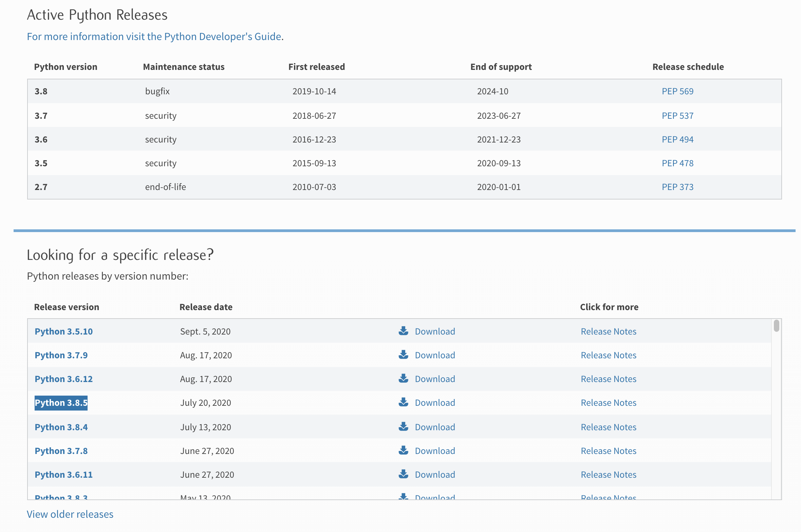Click download icon beside Python 3.7.9
The width and height of the screenshot is (801, 532).
click(403, 355)
